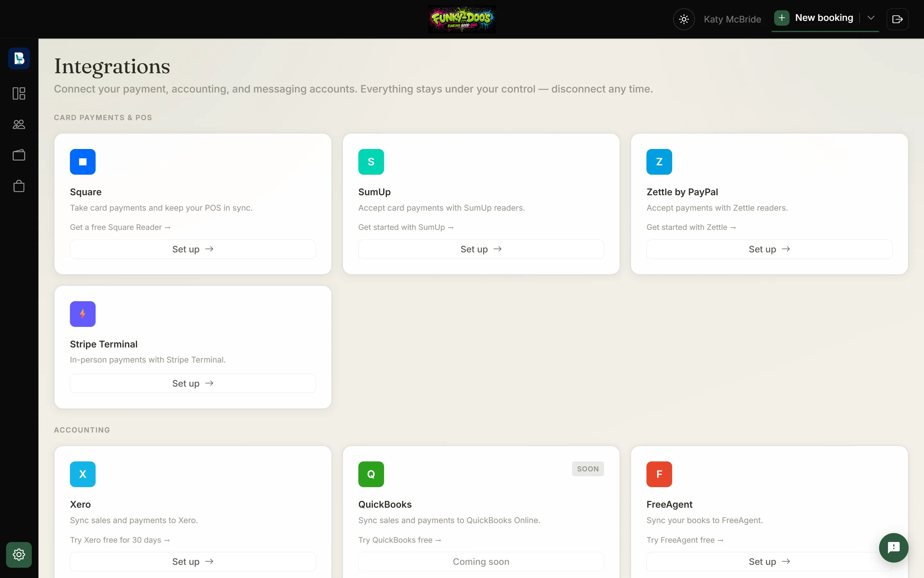Screen dimensions: 924x578
Task: Click the Zettle by PayPal card title
Action: [x=682, y=192]
